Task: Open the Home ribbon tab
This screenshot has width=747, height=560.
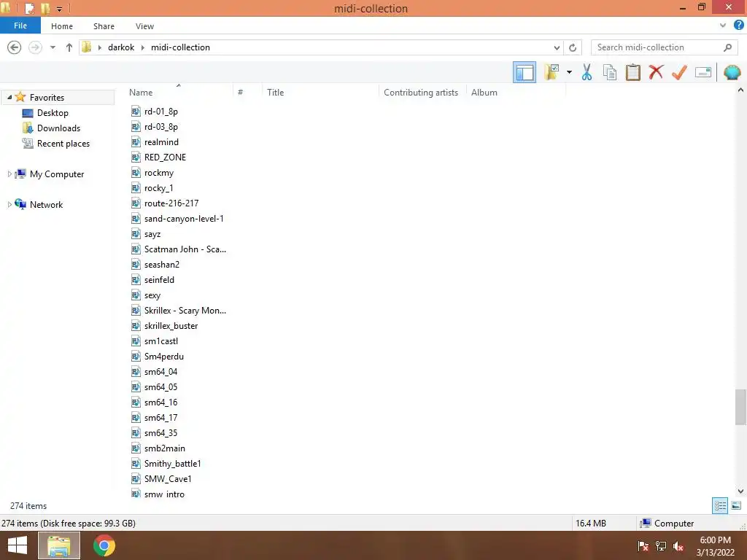Action: pyautogui.click(x=62, y=26)
